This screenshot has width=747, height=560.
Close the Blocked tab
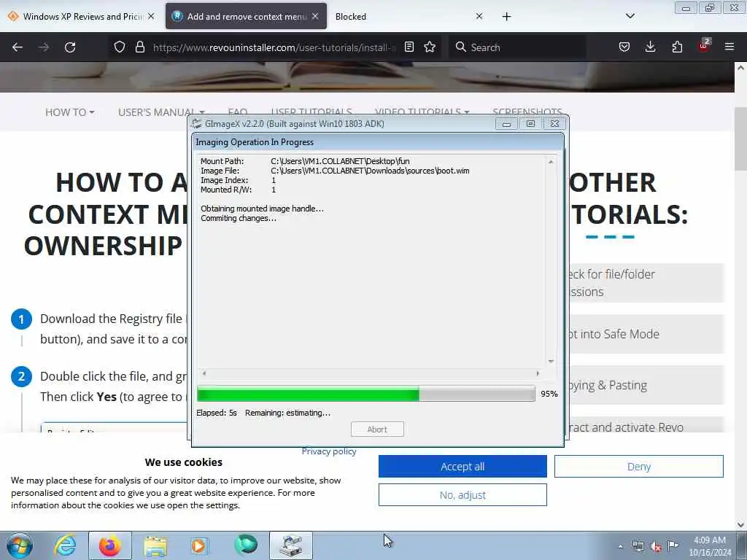pyautogui.click(x=479, y=16)
